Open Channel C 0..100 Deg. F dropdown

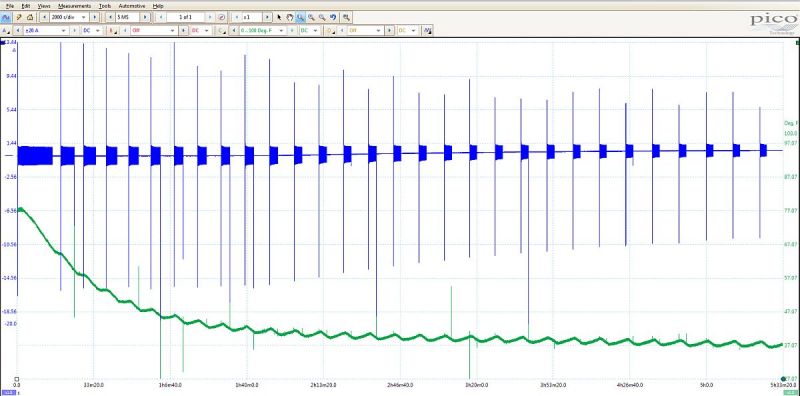[262, 31]
